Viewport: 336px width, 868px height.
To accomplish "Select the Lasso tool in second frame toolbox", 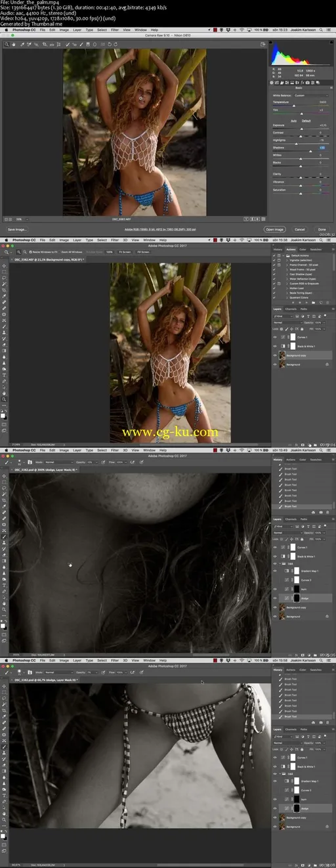I will [x=4, y=278].
